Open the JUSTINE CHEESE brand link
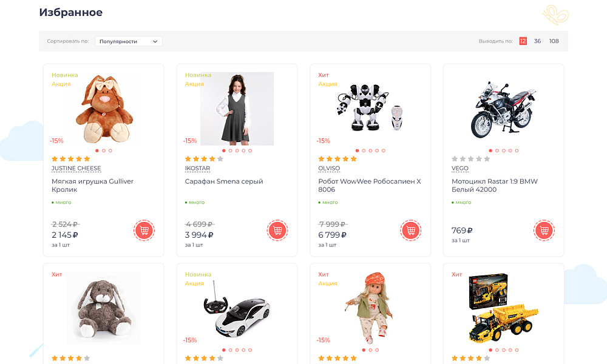This screenshot has height=364, width=607. pos(76,169)
